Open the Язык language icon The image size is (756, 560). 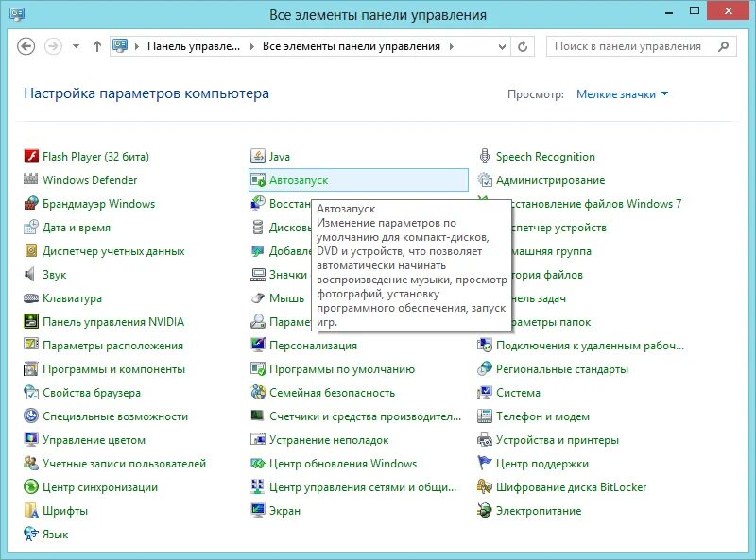pyautogui.click(x=31, y=534)
